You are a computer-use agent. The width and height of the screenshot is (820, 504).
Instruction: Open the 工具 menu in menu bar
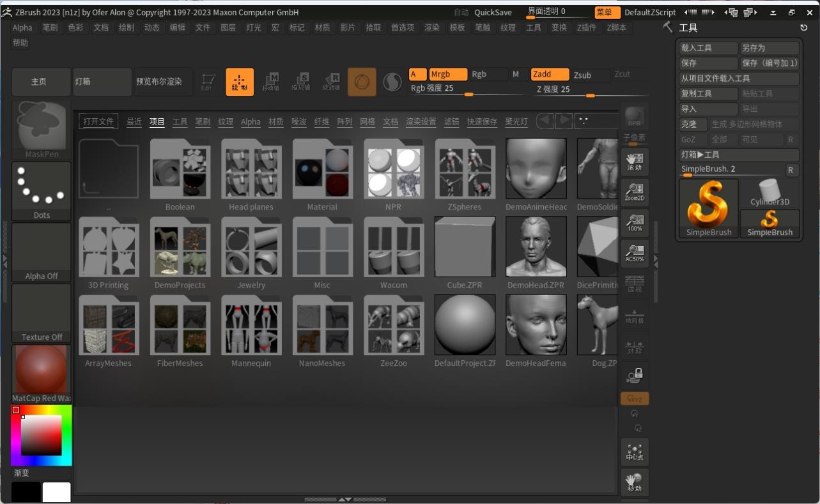tap(534, 27)
